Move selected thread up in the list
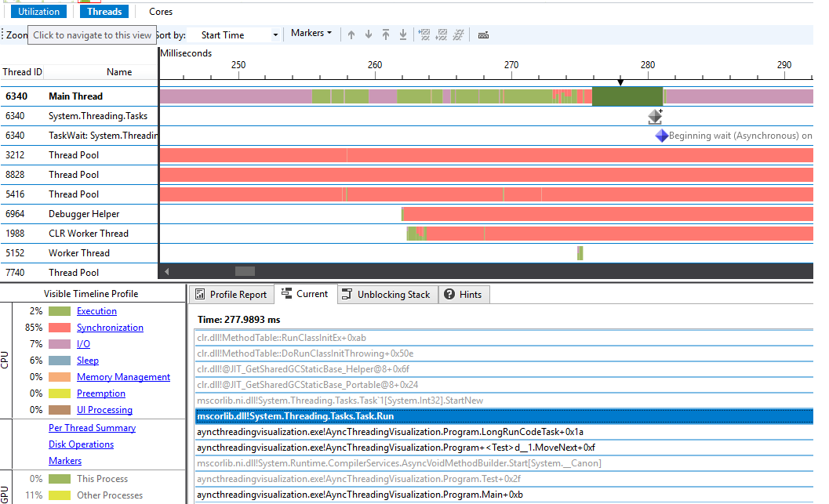The image size is (829, 504). pos(351,34)
